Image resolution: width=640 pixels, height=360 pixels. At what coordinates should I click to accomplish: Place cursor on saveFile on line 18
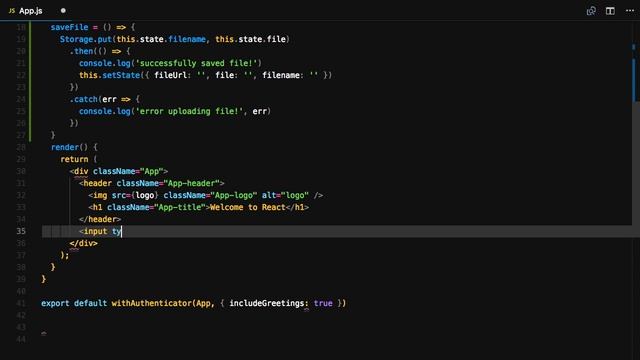tap(69, 27)
